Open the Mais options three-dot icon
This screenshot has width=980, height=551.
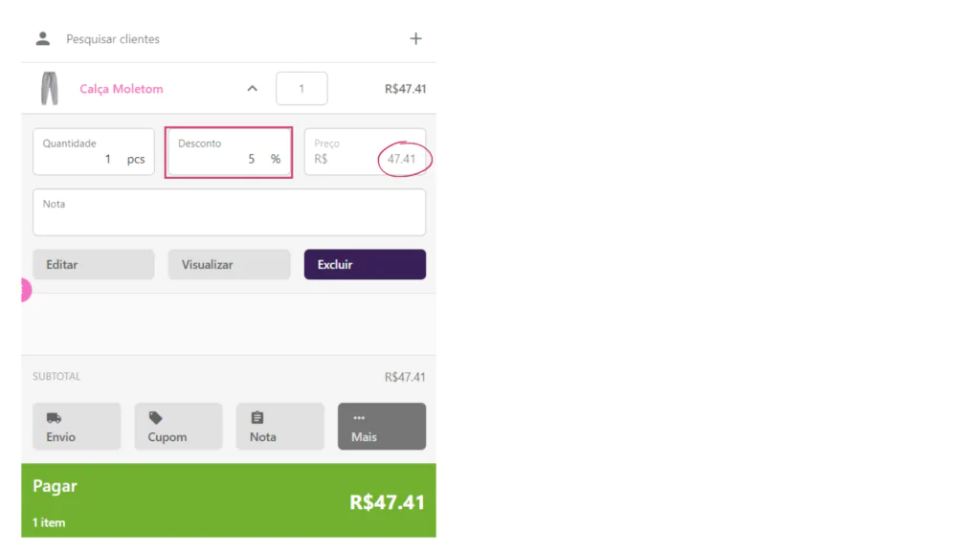359,418
